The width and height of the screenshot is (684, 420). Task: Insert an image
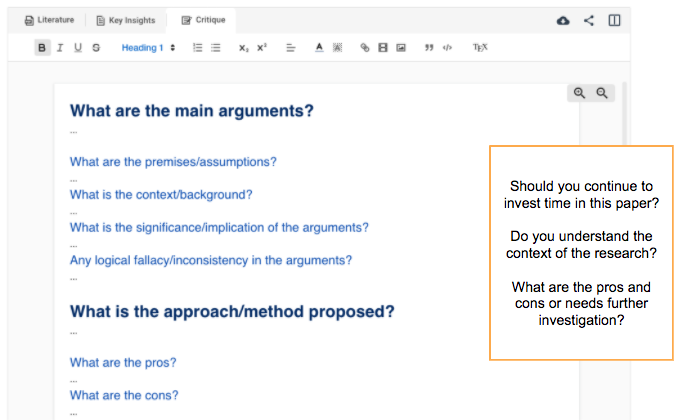point(401,48)
